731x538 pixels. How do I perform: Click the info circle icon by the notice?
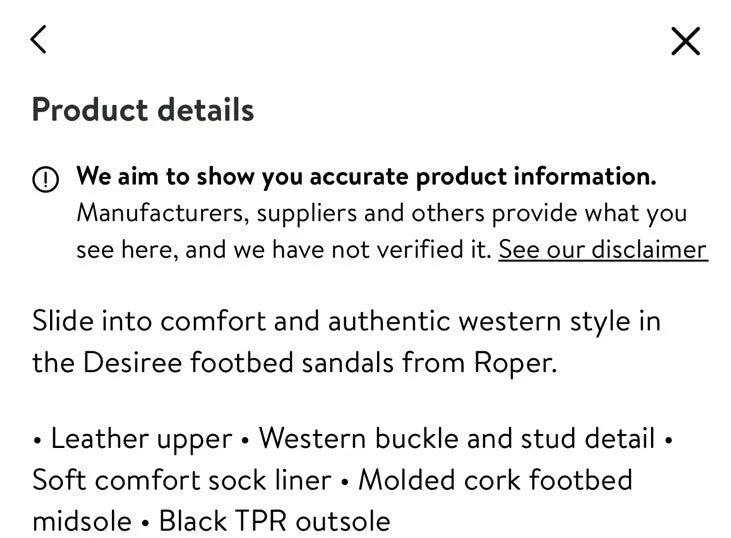[x=46, y=179]
